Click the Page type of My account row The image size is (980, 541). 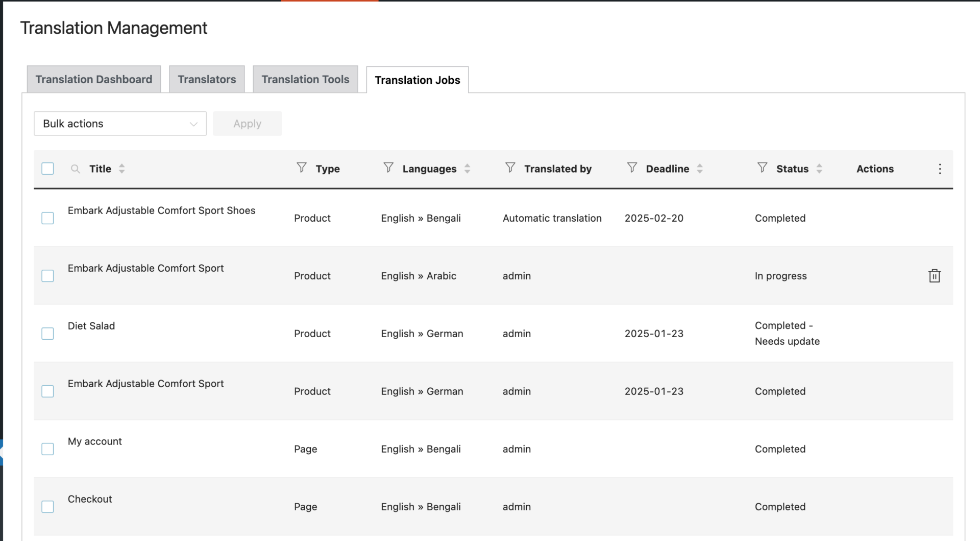click(306, 449)
